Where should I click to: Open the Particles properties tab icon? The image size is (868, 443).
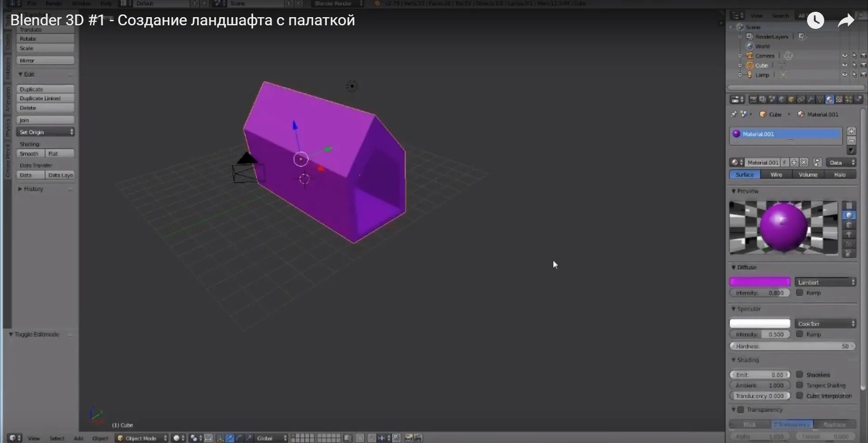point(849,99)
